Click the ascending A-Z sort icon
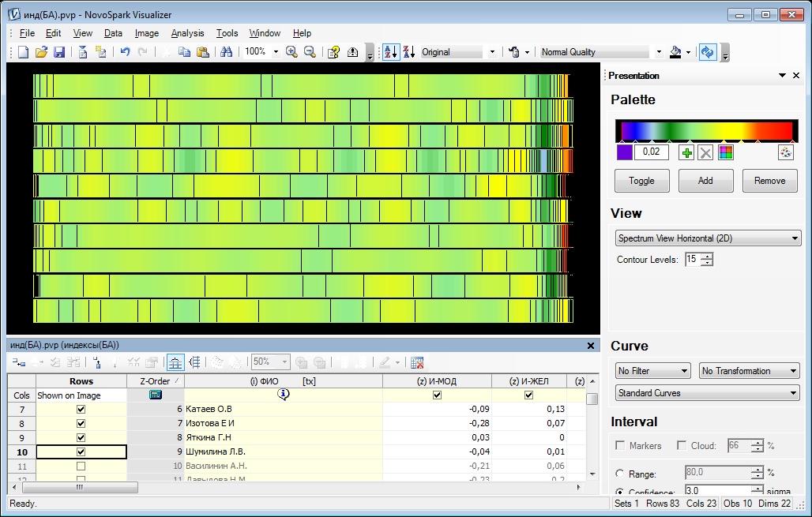 [391, 52]
